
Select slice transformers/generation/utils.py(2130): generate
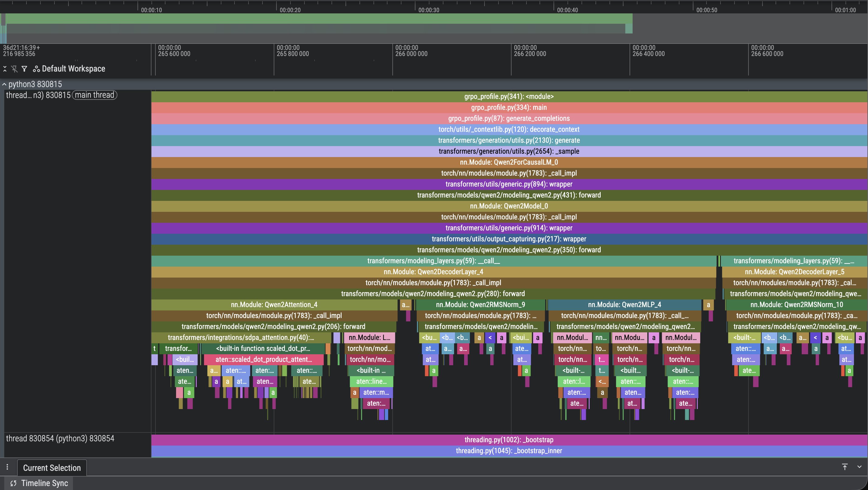509,140
